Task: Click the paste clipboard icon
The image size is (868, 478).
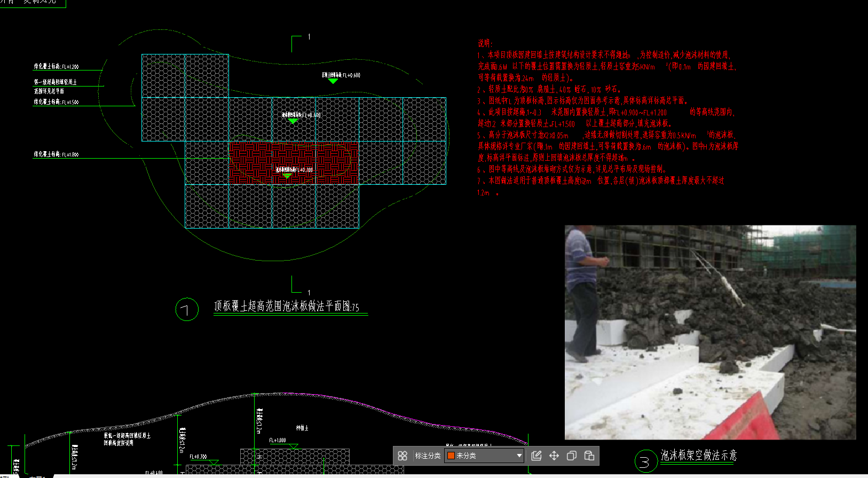Action: pos(589,456)
